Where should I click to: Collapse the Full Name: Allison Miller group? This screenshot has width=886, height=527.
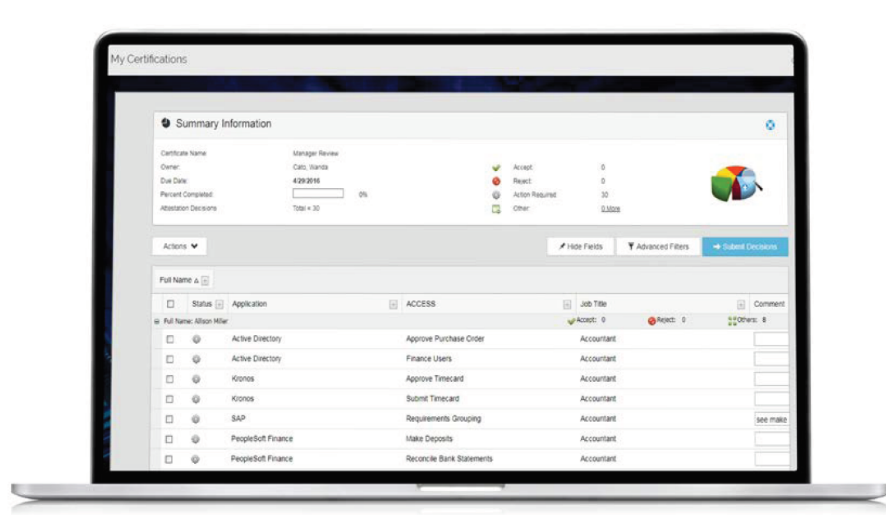(157, 321)
